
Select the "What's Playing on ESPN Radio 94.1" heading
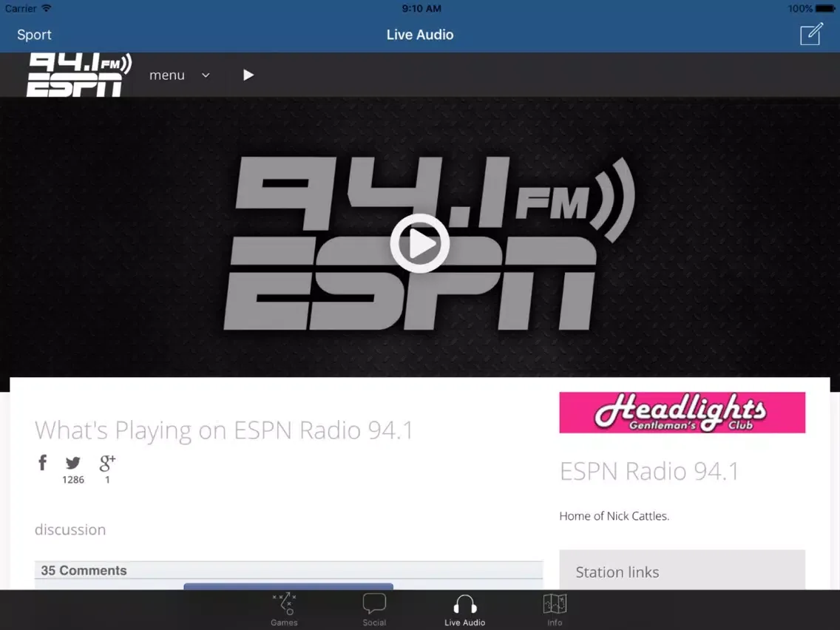coord(224,430)
